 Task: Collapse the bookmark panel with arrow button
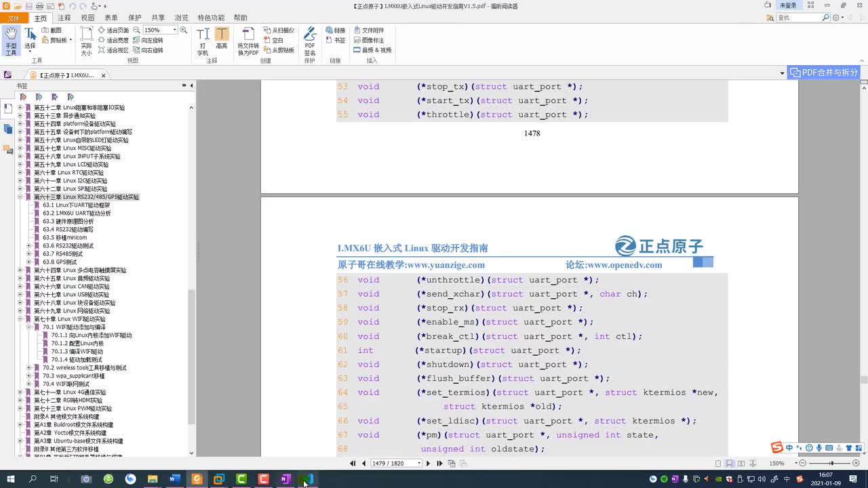tap(191, 85)
